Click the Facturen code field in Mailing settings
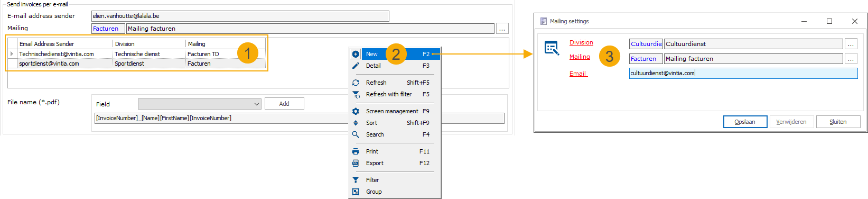868x199 pixels. pos(646,59)
